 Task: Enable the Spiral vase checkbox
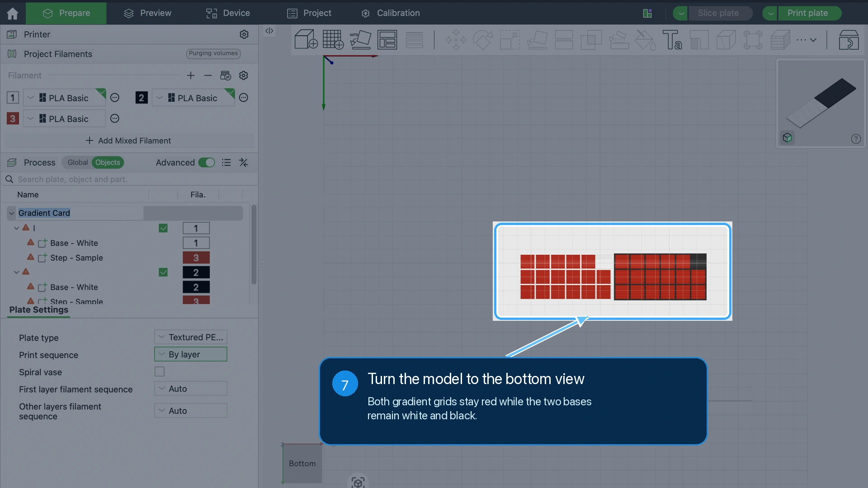pos(160,371)
